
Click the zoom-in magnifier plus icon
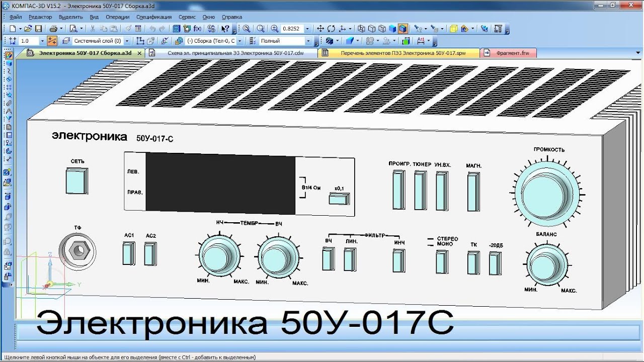[274, 29]
